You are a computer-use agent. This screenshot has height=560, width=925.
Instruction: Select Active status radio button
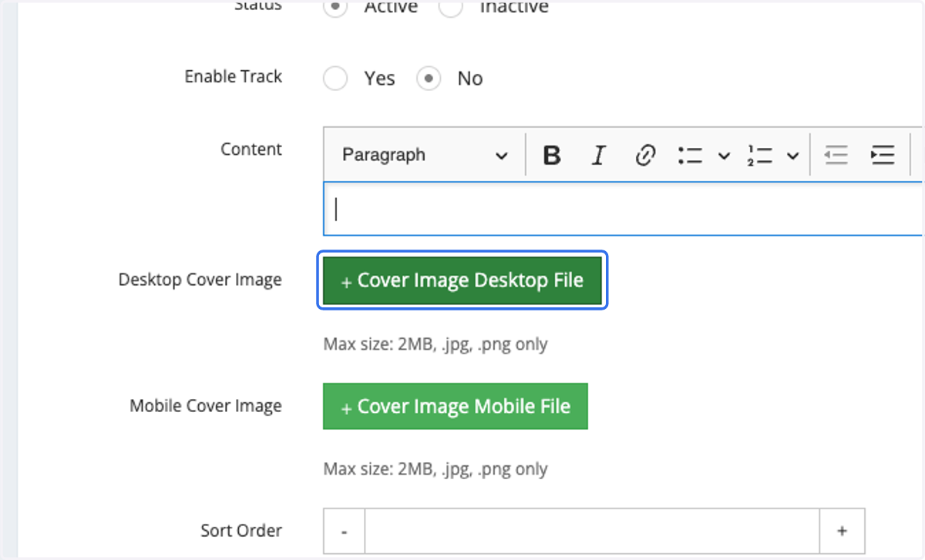[x=335, y=7]
